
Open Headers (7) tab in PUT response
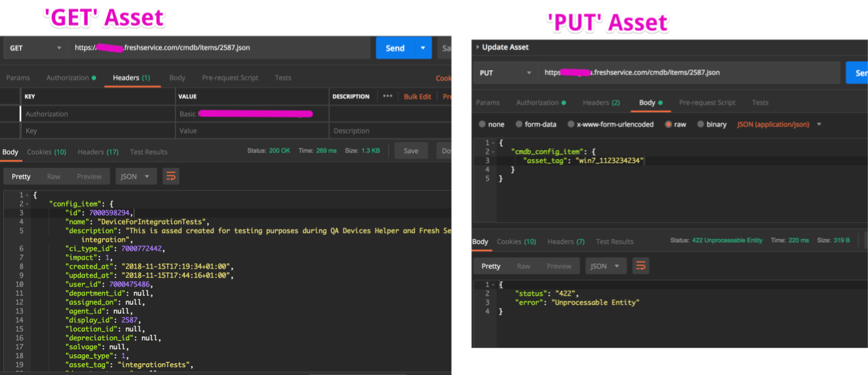(566, 242)
